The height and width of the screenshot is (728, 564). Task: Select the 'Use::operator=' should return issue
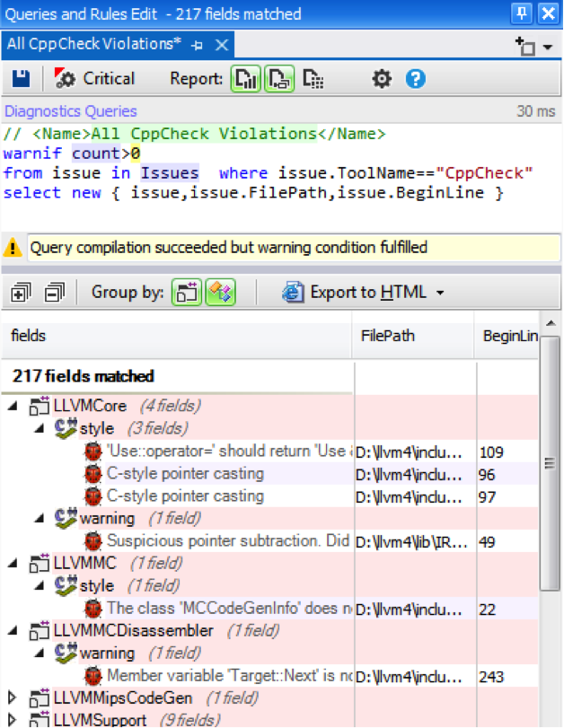coord(229,451)
